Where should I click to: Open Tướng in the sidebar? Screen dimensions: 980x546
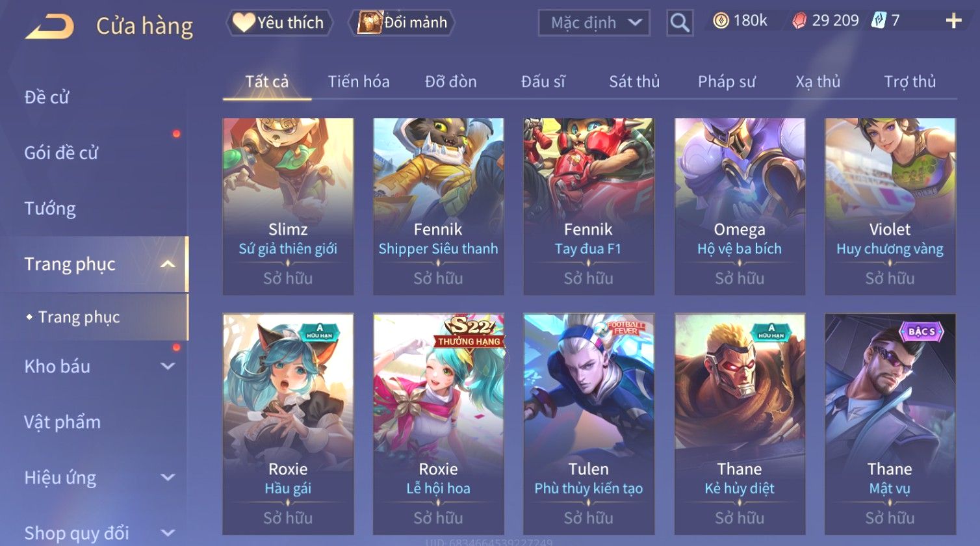pos(50,209)
